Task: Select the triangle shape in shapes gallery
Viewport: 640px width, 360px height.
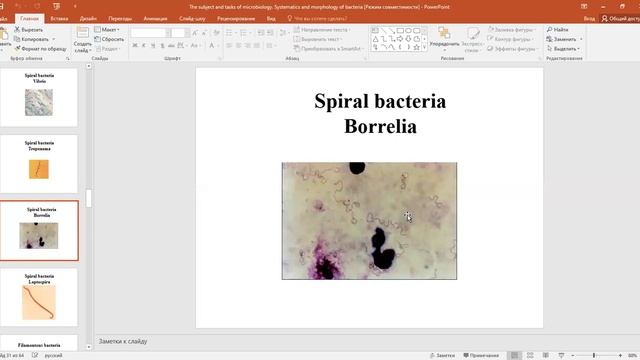Action: coord(376,39)
